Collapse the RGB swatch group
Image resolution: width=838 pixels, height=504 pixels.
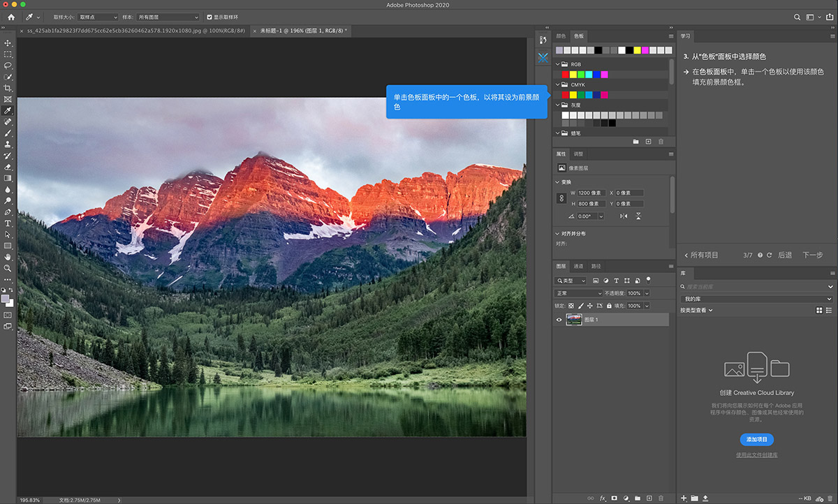click(x=557, y=64)
